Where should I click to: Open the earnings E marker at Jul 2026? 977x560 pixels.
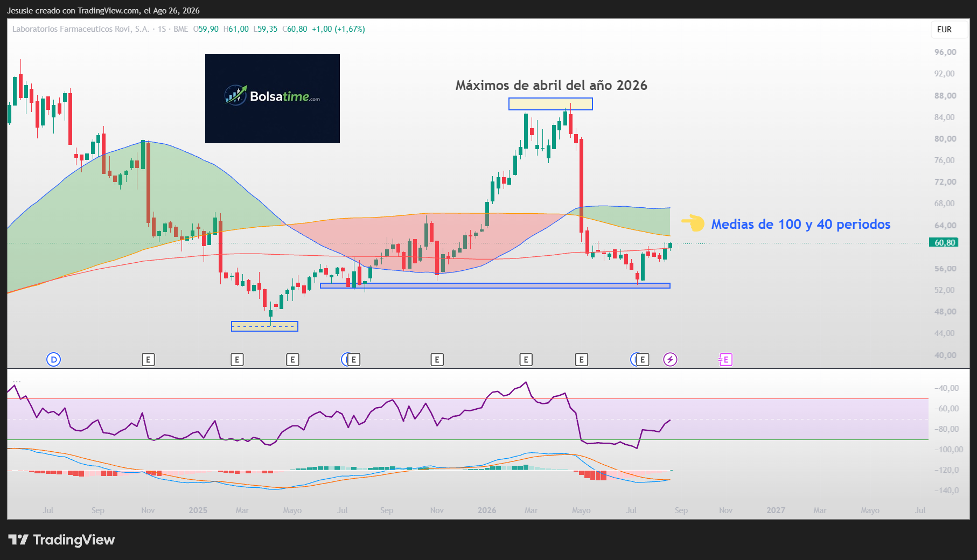click(643, 360)
